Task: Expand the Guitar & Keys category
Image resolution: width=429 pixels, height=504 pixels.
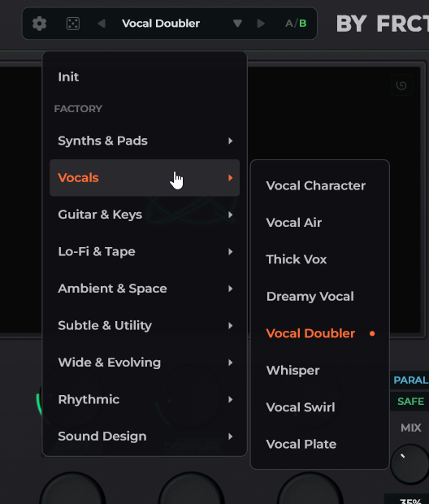Action: pyautogui.click(x=145, y=215)
